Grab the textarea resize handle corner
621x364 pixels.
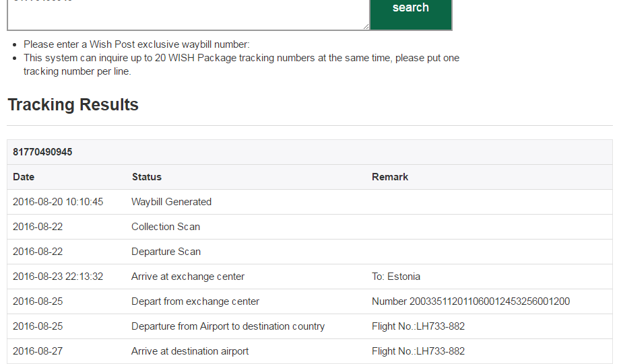click(366, 26)
